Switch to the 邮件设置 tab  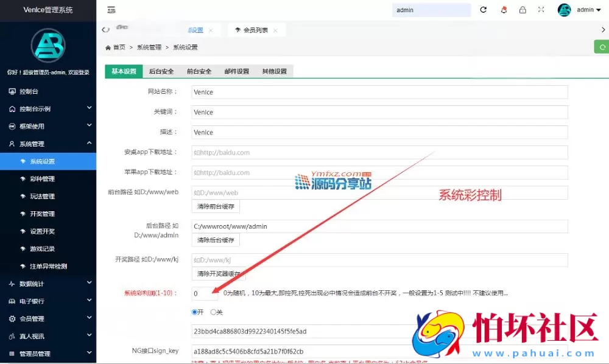(x=236, y=71)
